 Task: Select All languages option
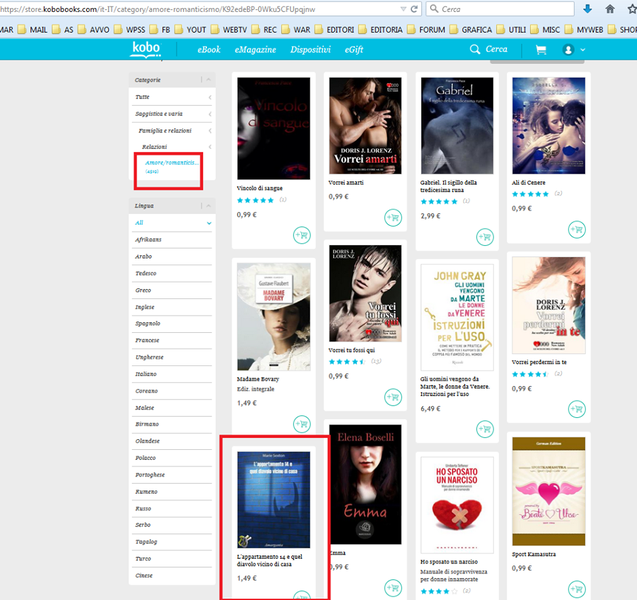(172, 223)
